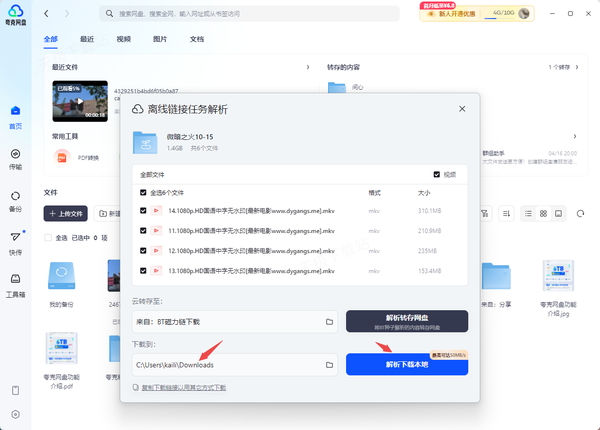The width and height of the screenshot is (600, 430).
Task: Open the sort options icon in file toolbar
Action: tap(507, 213)
